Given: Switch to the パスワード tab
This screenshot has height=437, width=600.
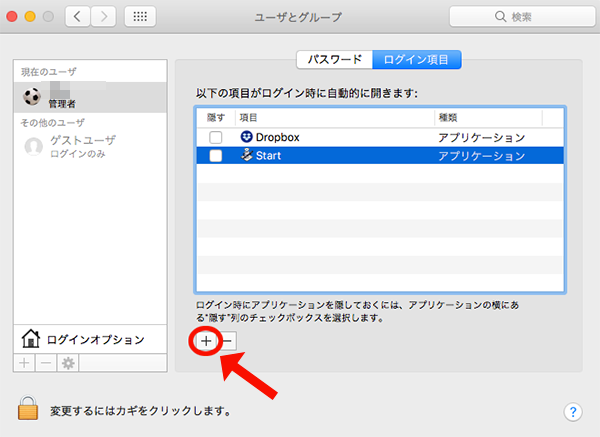Looking at the screenshot, I should pos(334,59).
